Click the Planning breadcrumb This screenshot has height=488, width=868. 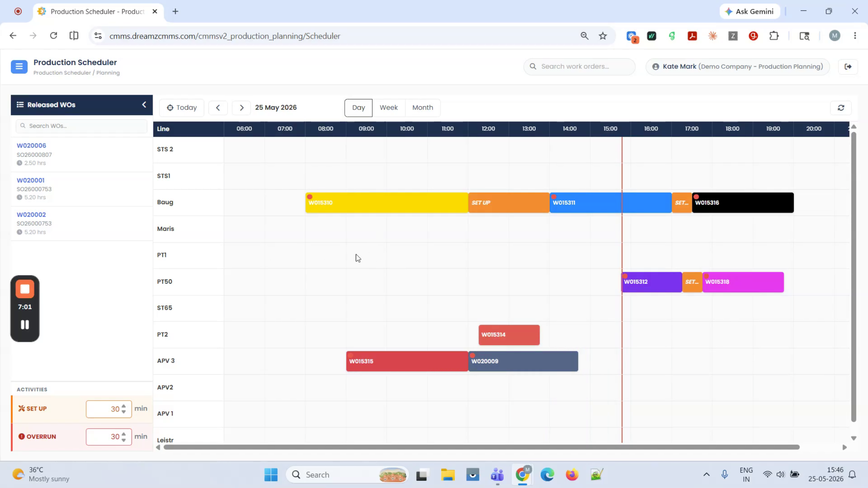tap(108, 73)
